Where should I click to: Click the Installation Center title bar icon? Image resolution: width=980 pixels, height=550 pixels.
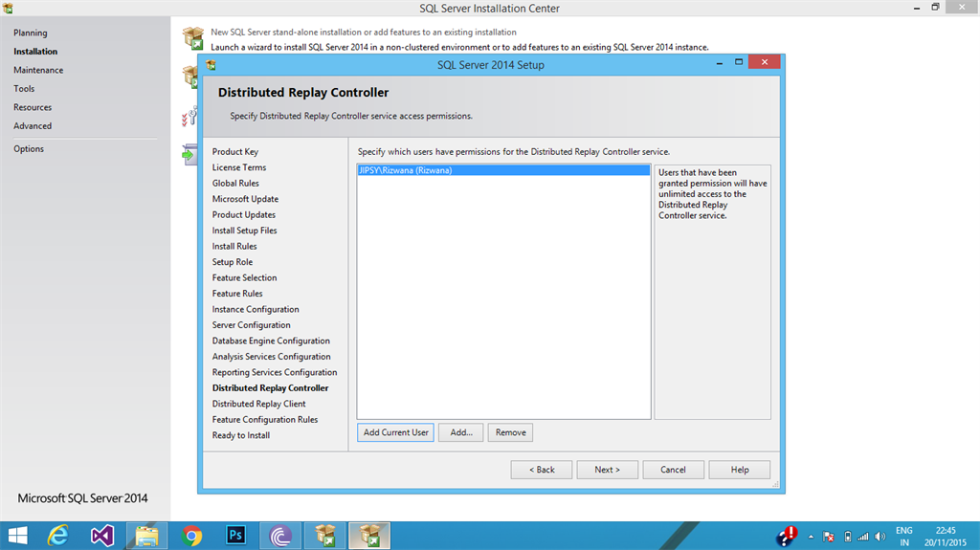click(8, 8)
